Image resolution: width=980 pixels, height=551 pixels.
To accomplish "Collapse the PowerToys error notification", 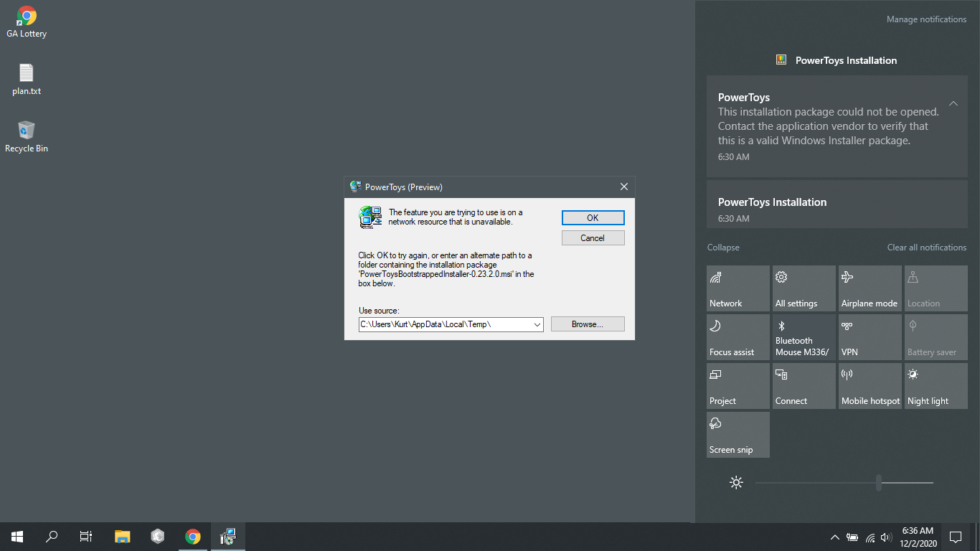I will pos(953,103).
